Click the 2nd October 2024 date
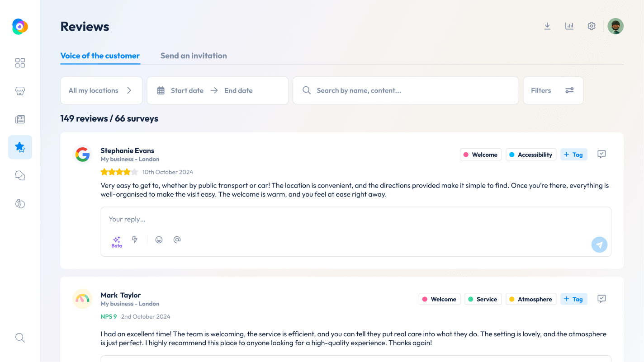This screenshot has width=644, height=362. click(146, 316)
